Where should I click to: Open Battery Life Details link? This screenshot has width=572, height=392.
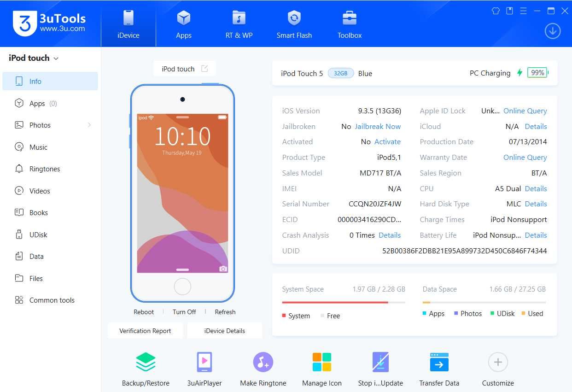click(x=536, y=235)
